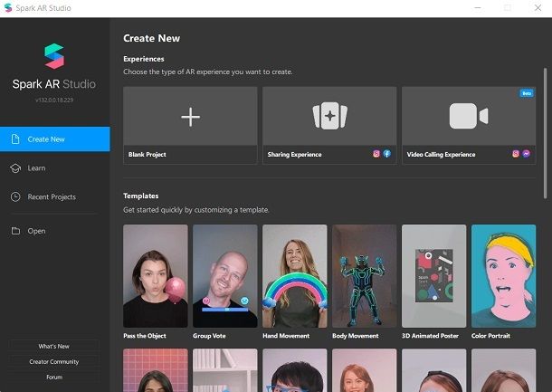Select the Body Movement template

coord(365,276)
